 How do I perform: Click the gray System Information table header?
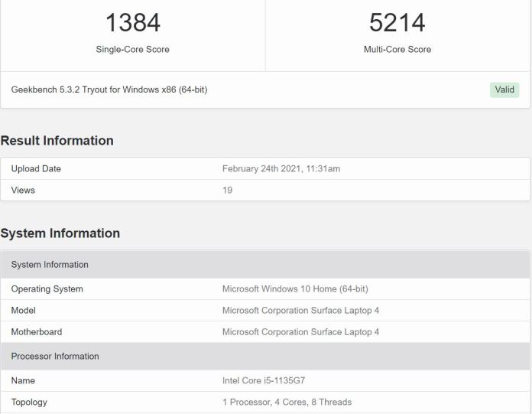(x=265, y=265)
